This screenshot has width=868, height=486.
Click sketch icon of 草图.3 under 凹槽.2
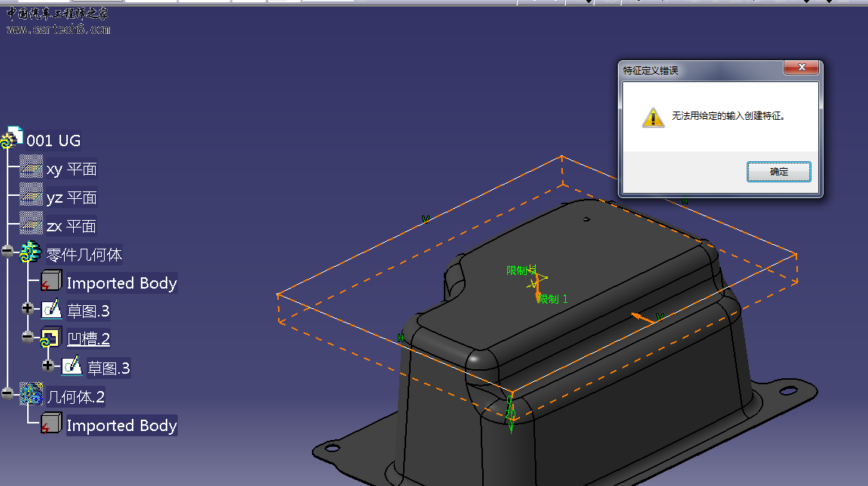point(72,366)
